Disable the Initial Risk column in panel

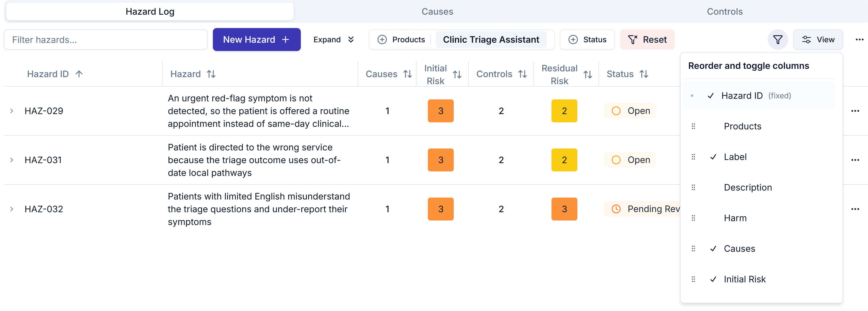point(759,279)
